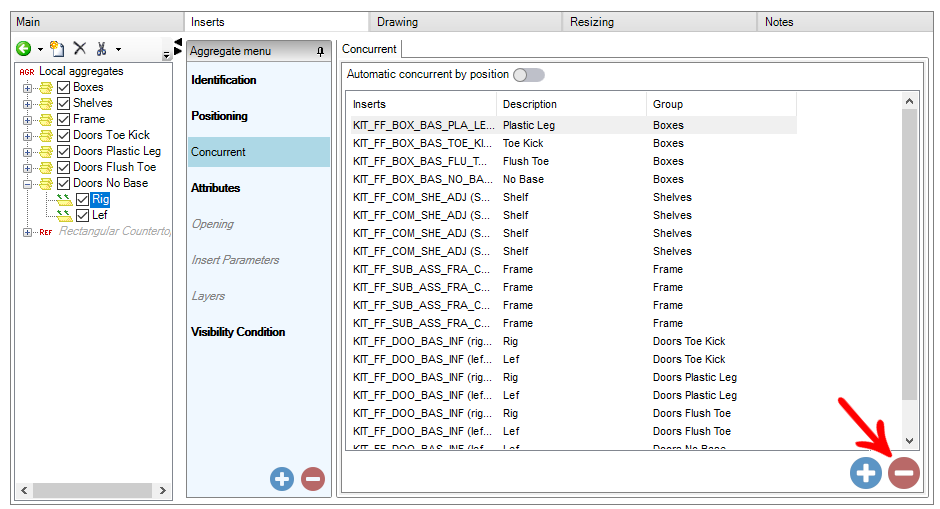The image size is (940, 509).
Task: Click the Frame folder icon in tree
Action: coord(46,120)
